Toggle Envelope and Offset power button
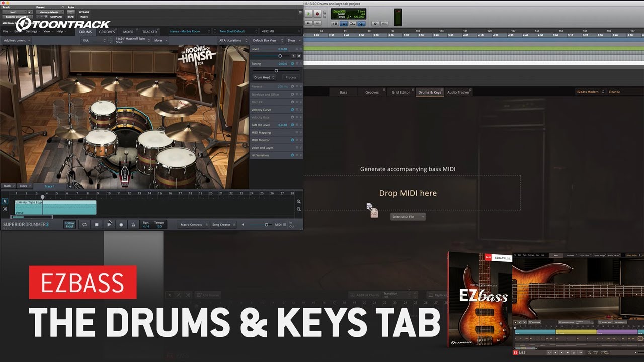This screenshot has height=362, width=644. pos(292,95)
